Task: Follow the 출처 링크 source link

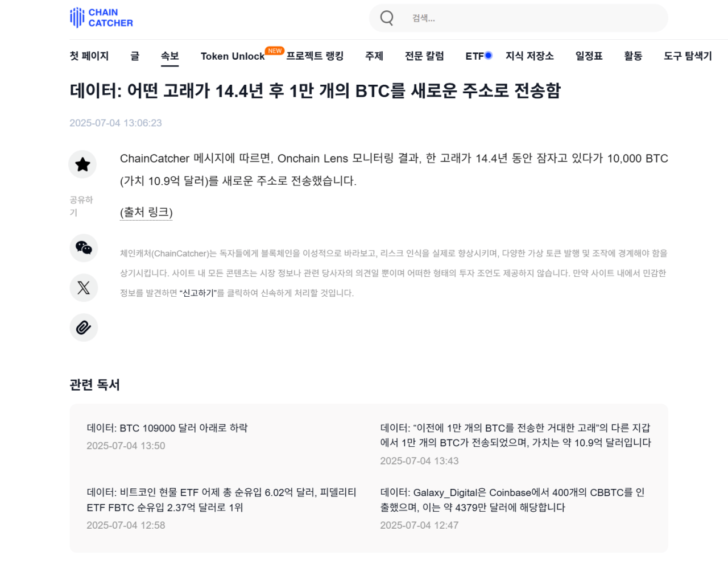Action: 146,212
